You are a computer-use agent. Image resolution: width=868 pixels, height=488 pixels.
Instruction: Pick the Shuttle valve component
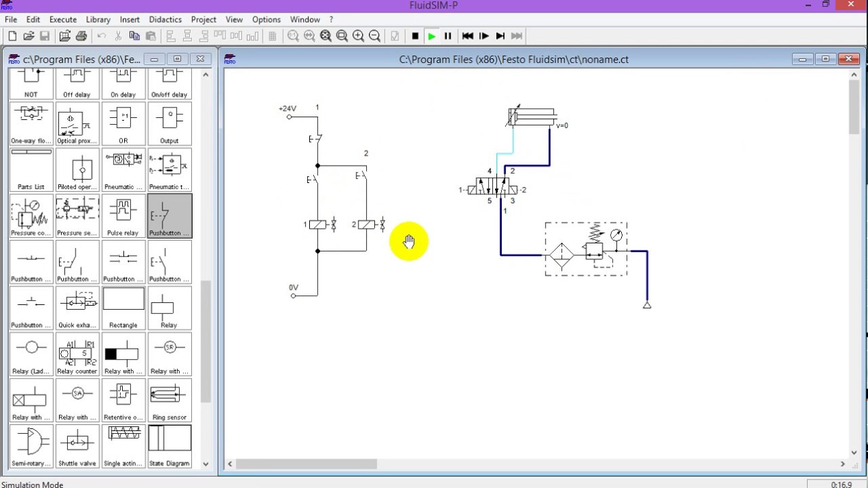click(77, 446)
